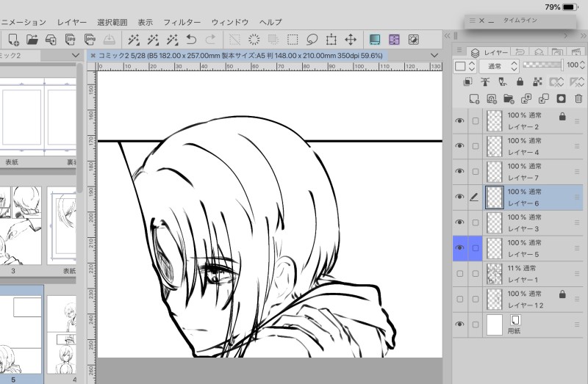Click the Delete layer trash icon
588x384 pixels.
(578, 98)
